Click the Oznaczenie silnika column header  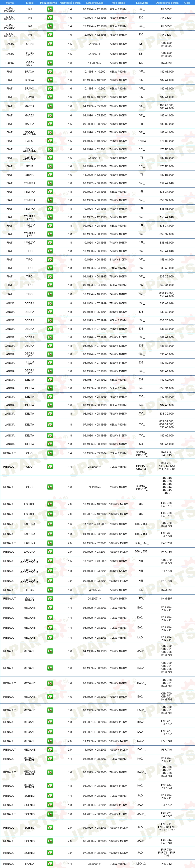click(x=167, y=3)
